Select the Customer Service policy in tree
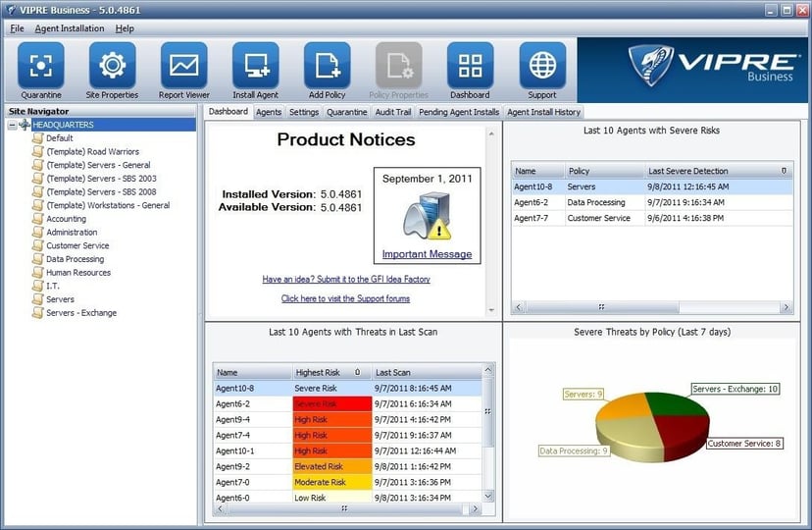 (77, 245)
